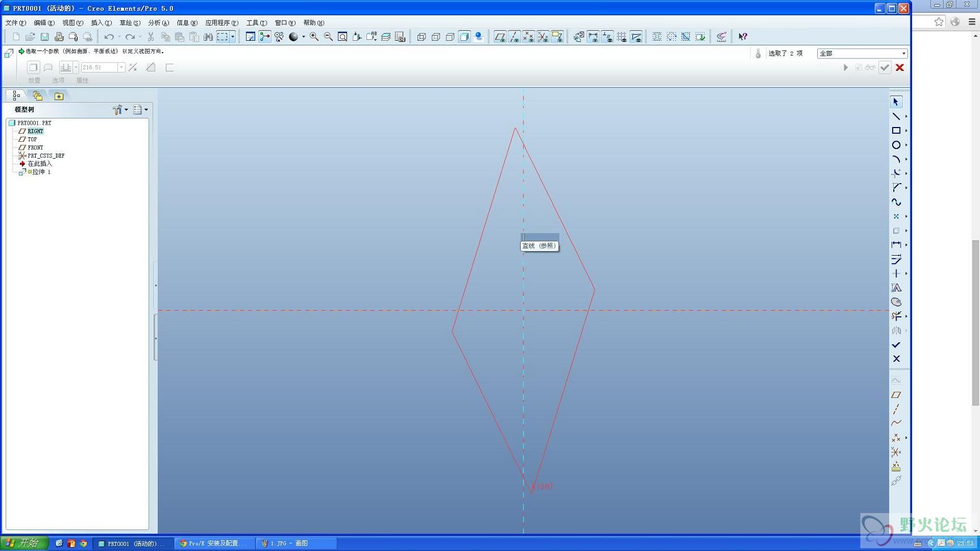Select the FRONT datum plane in model tree
The height and width of the screenshot is (551, 980).
click(x=35, y=147)
